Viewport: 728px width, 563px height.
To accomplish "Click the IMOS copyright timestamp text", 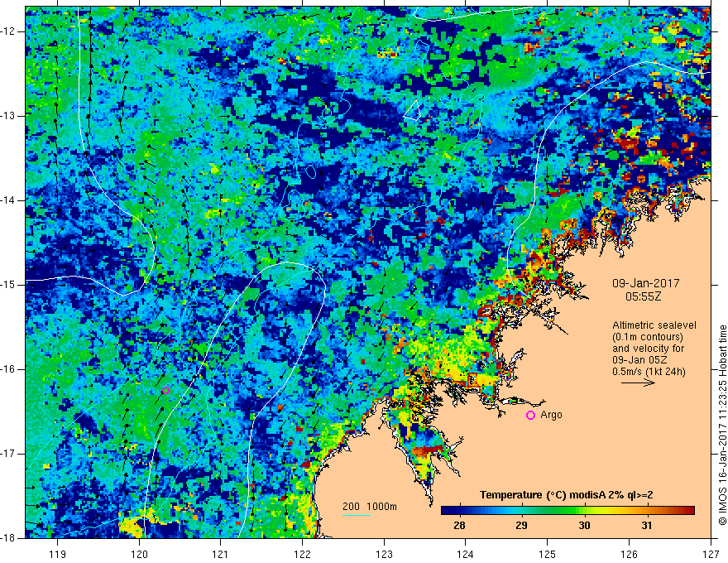I will point(722,425).
